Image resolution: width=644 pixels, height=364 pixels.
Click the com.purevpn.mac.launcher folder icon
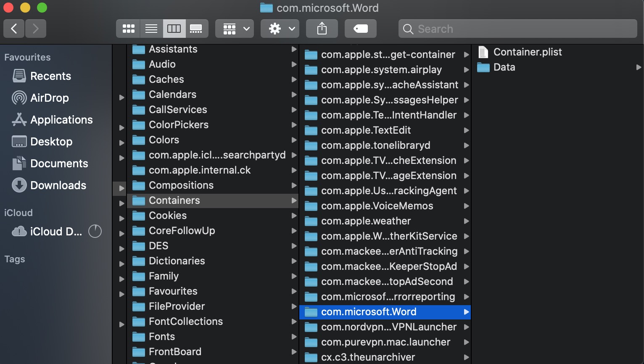pyautogui.click(x=311, y=342)
